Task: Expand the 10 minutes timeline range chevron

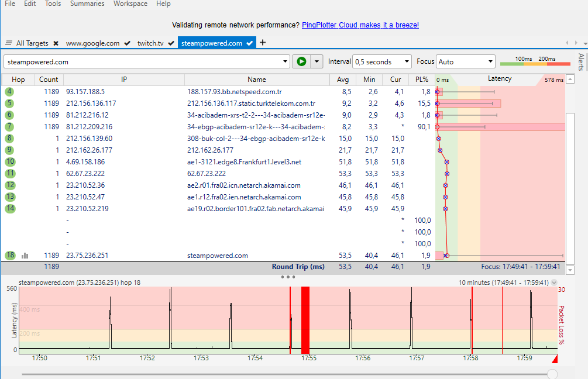Action: pyautogui.click(x=554, y=282)
